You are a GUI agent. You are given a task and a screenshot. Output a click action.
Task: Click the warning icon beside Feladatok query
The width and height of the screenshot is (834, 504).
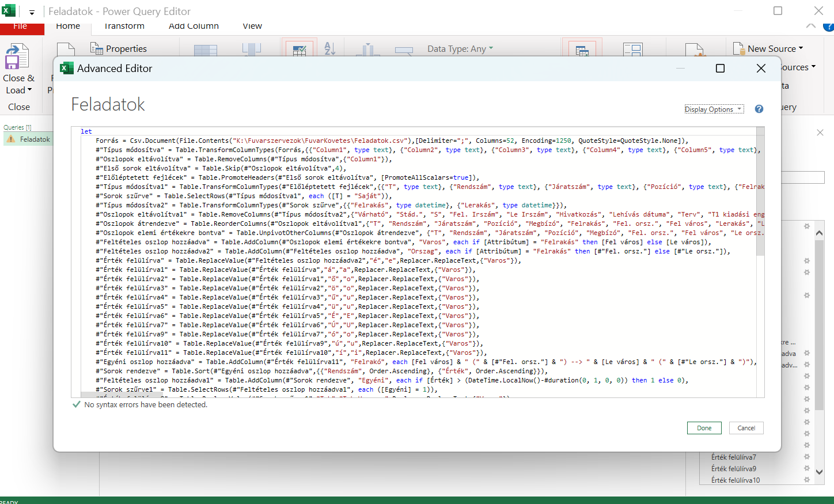point(10,139)
